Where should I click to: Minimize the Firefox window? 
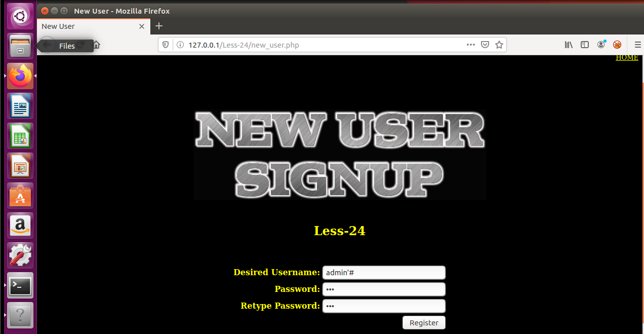pos(54,11)
